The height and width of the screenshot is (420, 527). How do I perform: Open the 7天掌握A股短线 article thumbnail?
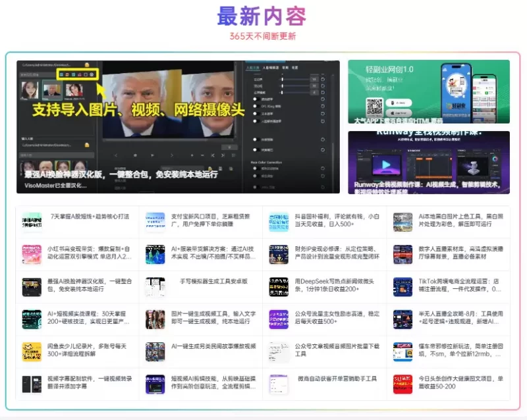[32, 221]
